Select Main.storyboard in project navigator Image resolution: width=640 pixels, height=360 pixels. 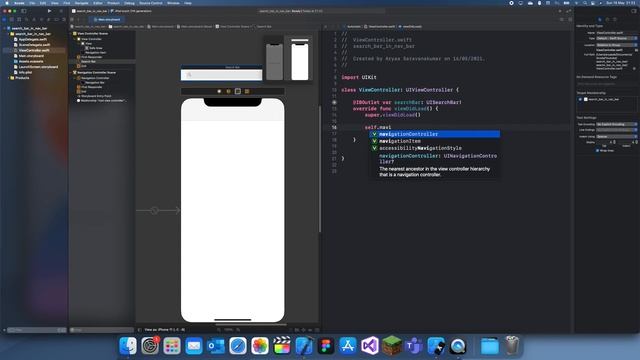tap(31, 56)
